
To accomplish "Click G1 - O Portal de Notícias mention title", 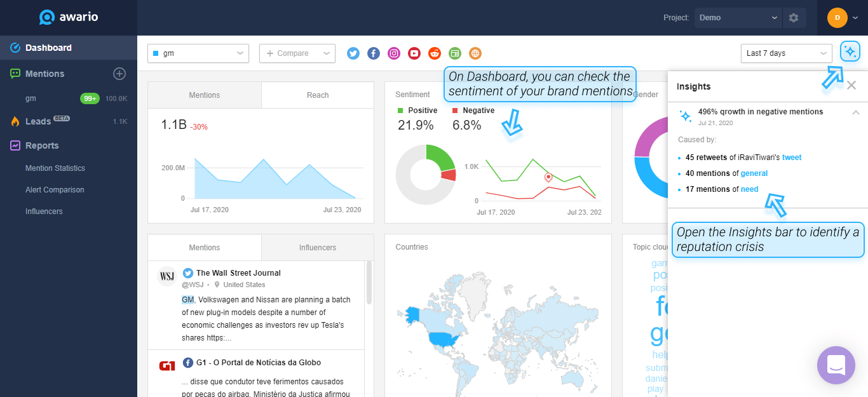I will (x=259, y=363).
